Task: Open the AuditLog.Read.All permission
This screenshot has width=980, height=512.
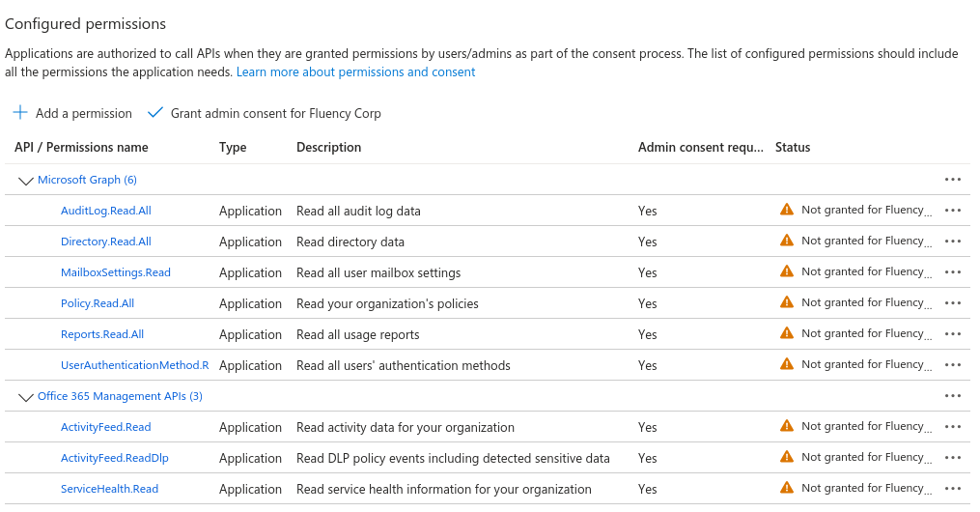Action: (x=105, y=211)
